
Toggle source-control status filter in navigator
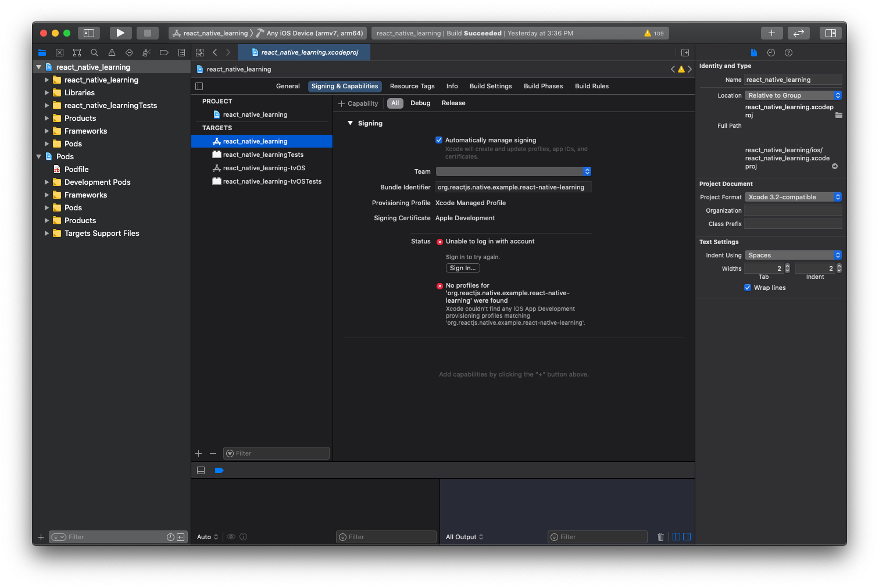181,537
